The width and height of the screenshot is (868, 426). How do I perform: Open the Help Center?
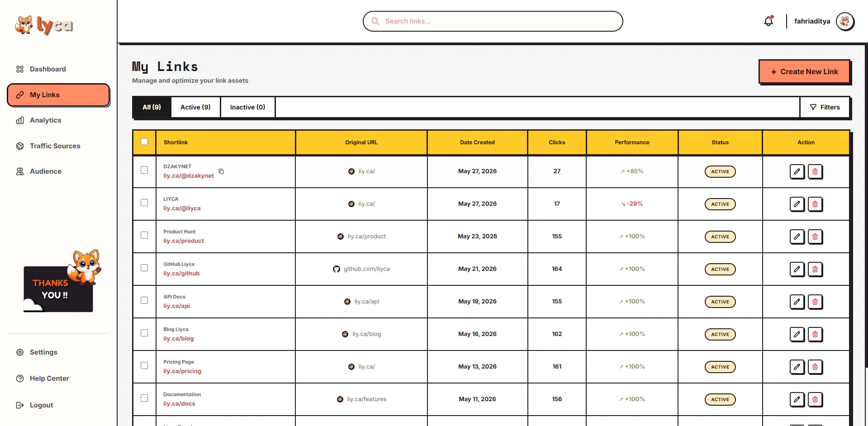pos(58,379)
